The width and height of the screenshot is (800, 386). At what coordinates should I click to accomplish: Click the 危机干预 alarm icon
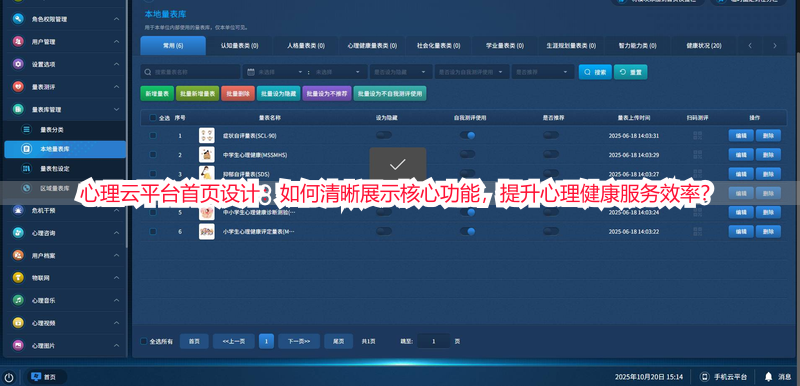tap(18, 210)
